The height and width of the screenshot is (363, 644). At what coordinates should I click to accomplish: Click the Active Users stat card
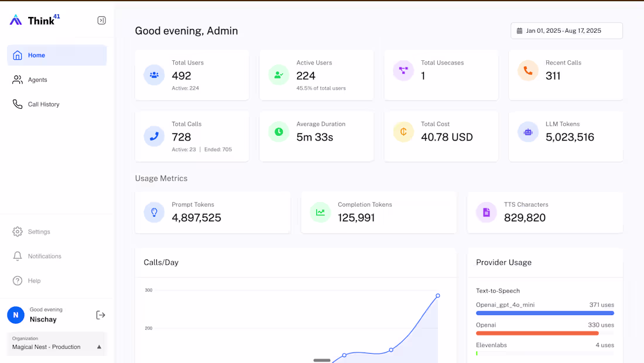point(316,75)
